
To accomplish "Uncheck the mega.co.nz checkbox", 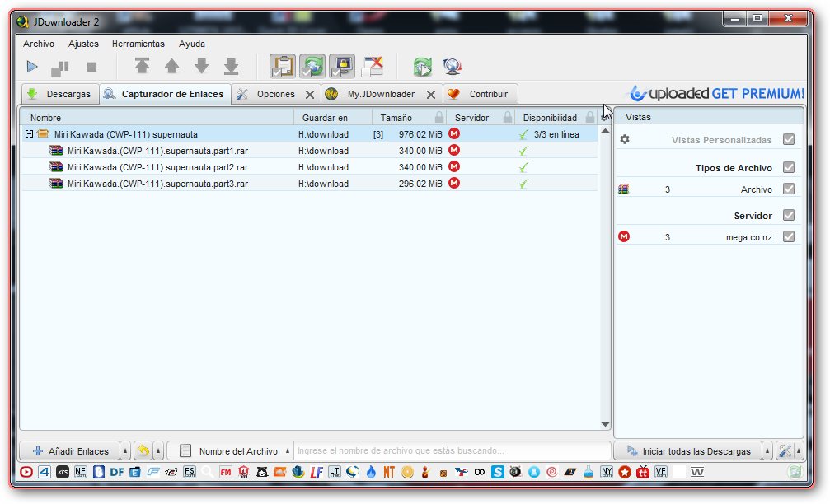I will (x=789, y=236).
